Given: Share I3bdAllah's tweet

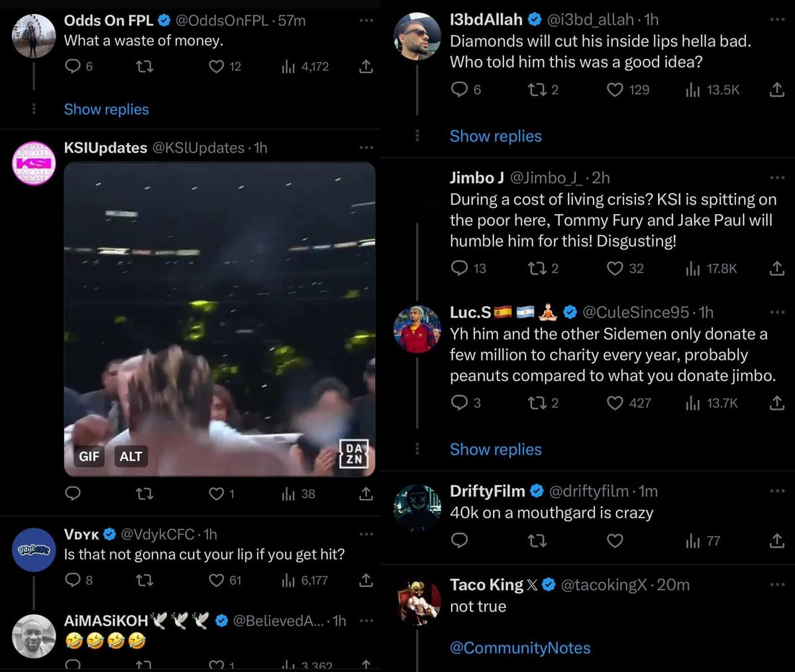Looking at the screenshot, I should point(777,89).
